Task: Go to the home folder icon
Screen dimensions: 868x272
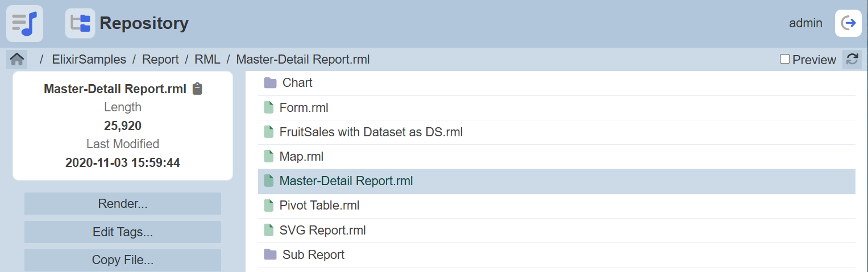Action: coord(16,59)
